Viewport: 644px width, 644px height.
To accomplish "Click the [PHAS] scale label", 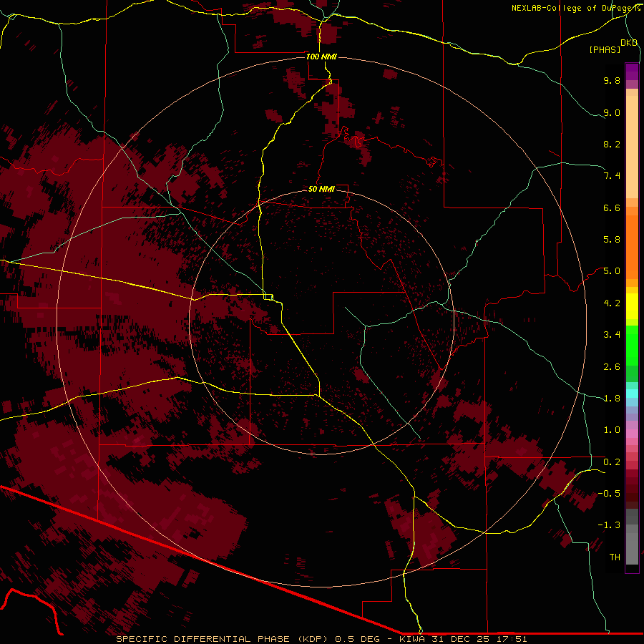I will coord(605,49).
